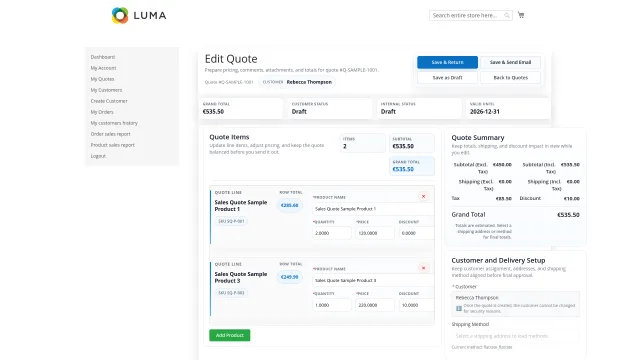Screen dimensions: 640x360
Task: Open the shopping cart icon
Action: click(521, 15)
